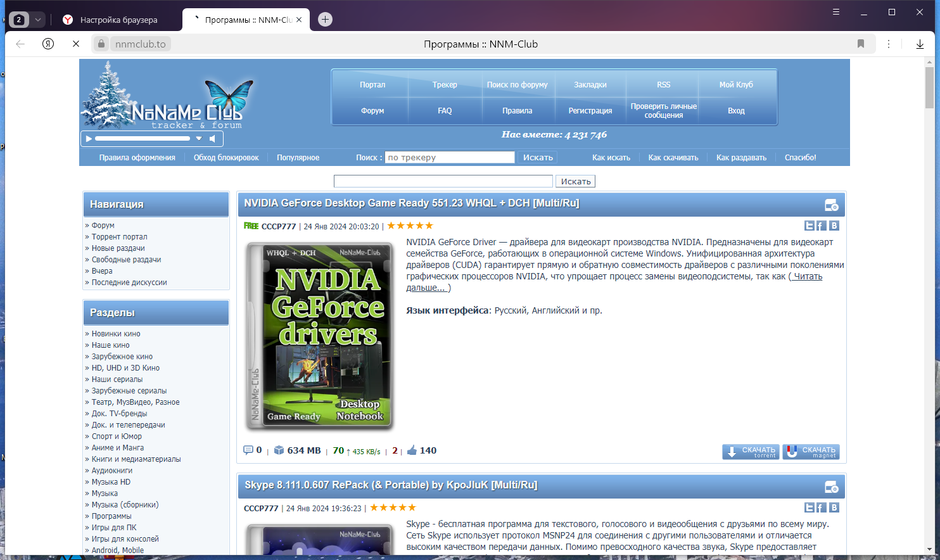Share Skype post on Twitter
The height and width of the screenshot is (560, 940).
(810, 507)
